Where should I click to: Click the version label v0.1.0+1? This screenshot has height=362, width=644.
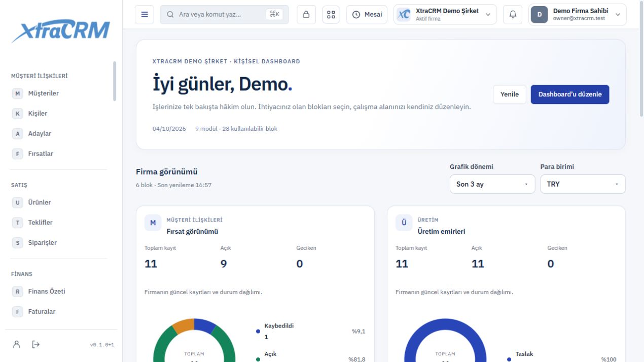(102, 345)
